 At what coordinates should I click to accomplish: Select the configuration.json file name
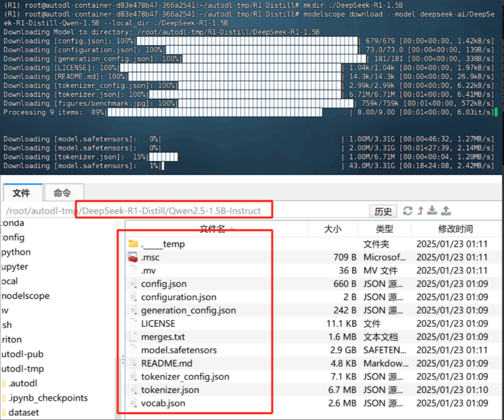179,297
